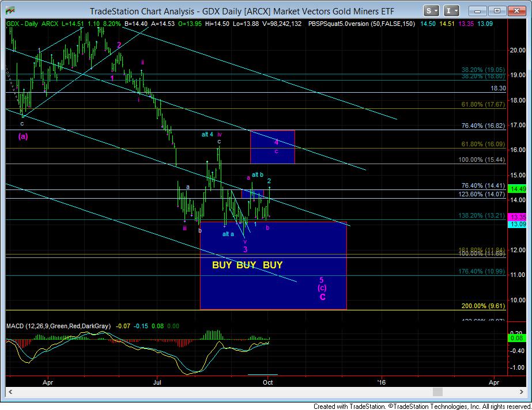
Task: Click the B=14.40 bid value
Action: coord(135,24)
